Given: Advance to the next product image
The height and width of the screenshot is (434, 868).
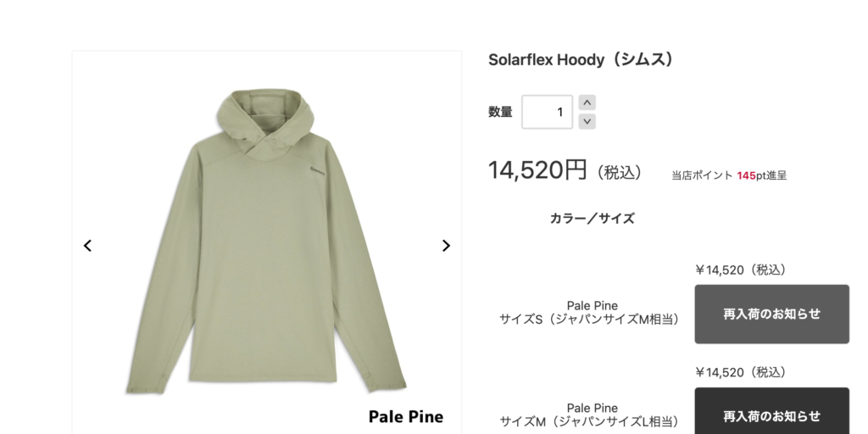Looking at the screenshot, I should pos(446,245).
